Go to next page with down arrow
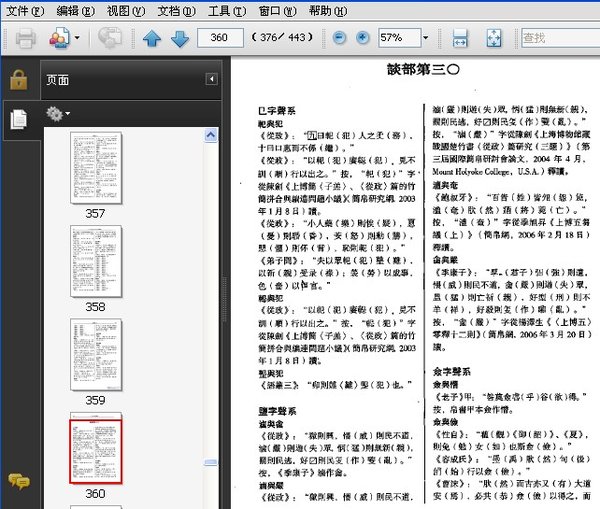This screenshot has height=509, width=600. coord(179,38)
